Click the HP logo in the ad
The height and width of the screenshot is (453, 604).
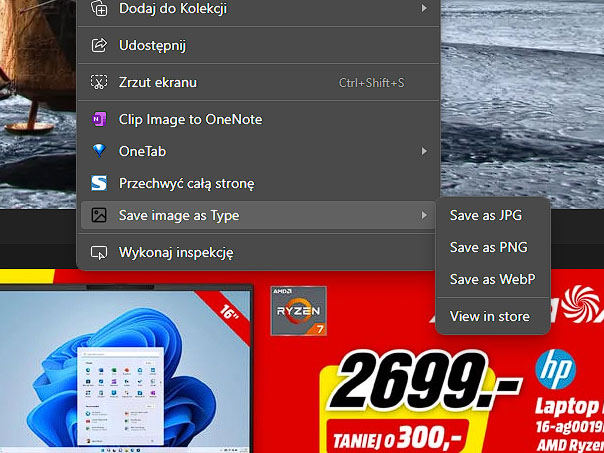(x=555, y=369)
